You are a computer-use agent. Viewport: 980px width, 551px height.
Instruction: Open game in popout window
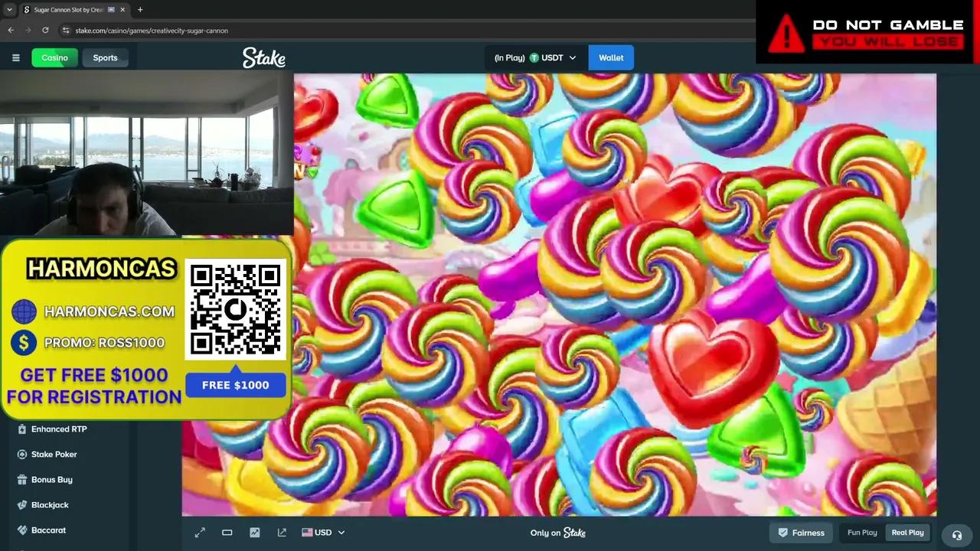(x=282, y=533)
